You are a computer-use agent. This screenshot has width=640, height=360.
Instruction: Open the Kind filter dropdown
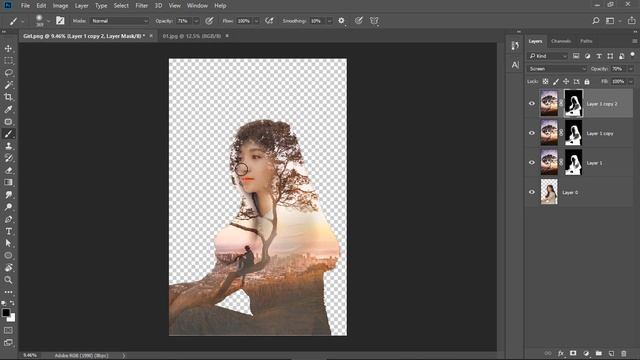pos(548,56)
